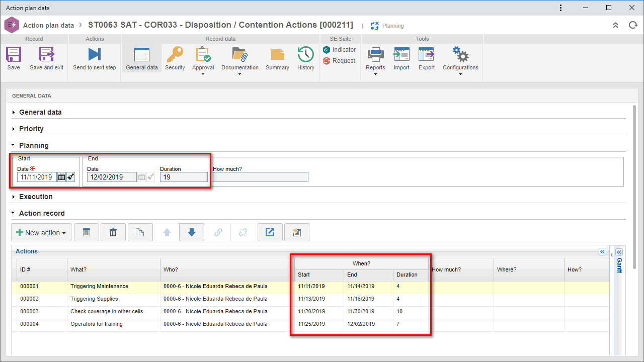The image size is (644, 362).
Task: Select Check coverage in other cells row
Action: [x=310, y=312]
